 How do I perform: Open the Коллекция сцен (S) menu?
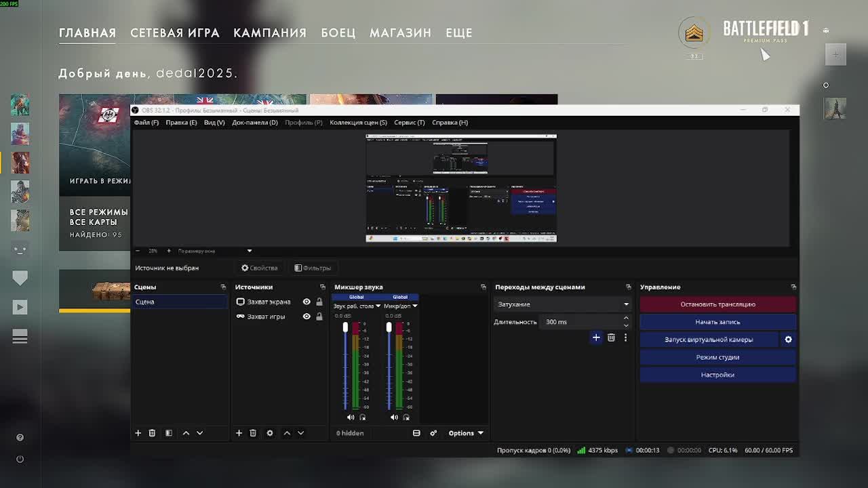click(358, 123)
